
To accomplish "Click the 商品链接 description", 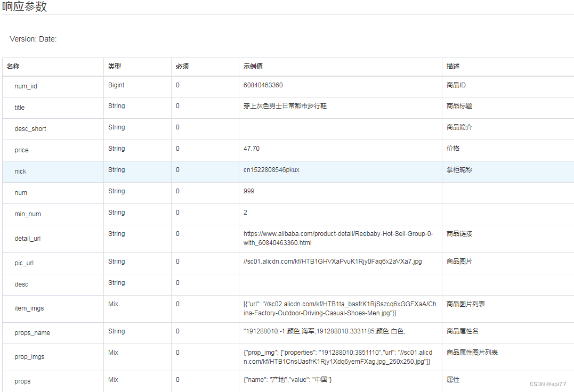I will click(459, 234).
